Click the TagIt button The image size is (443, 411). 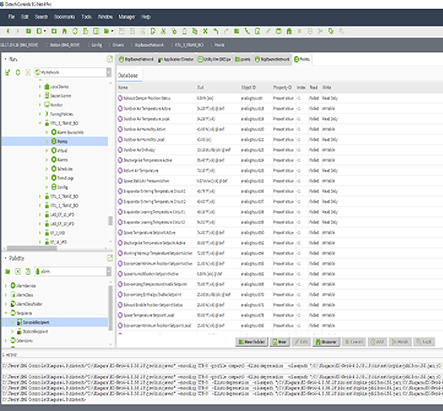[424, 342]
